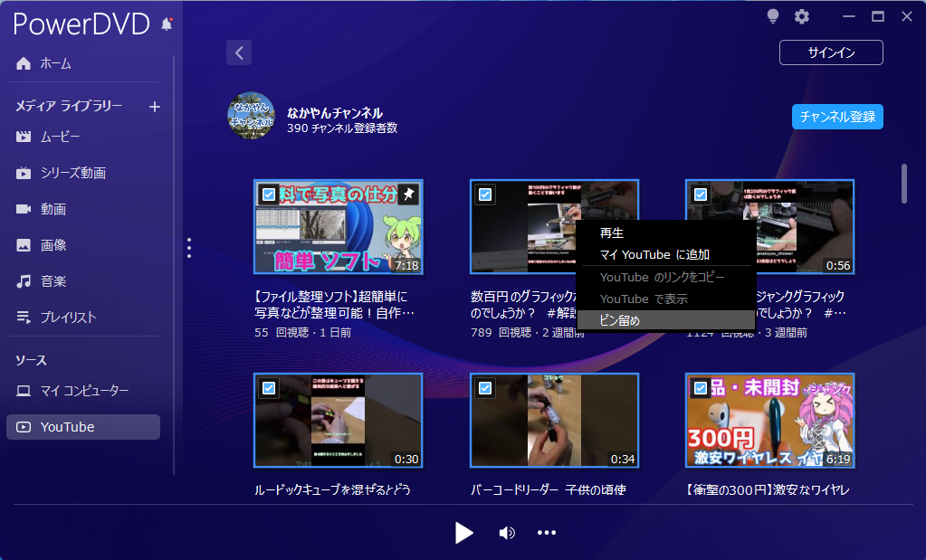
Task: Select YouTube source in the sidebar
Action: [83, 427]
